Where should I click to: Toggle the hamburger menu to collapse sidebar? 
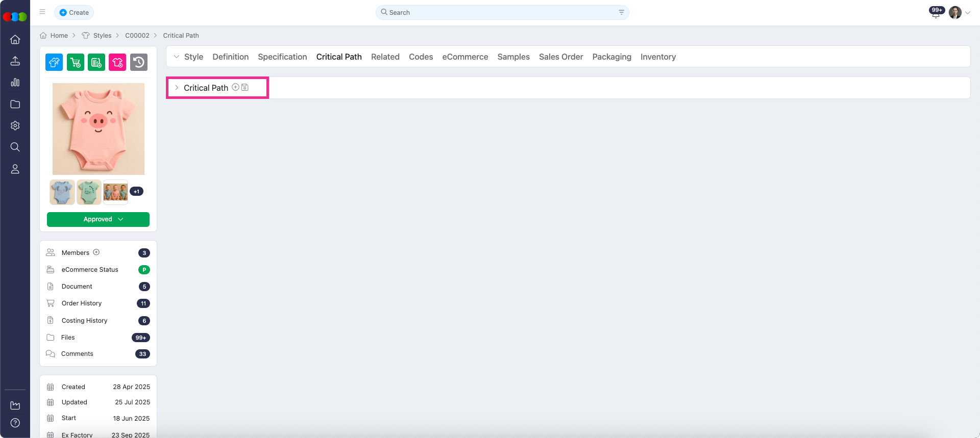[42, 12]
